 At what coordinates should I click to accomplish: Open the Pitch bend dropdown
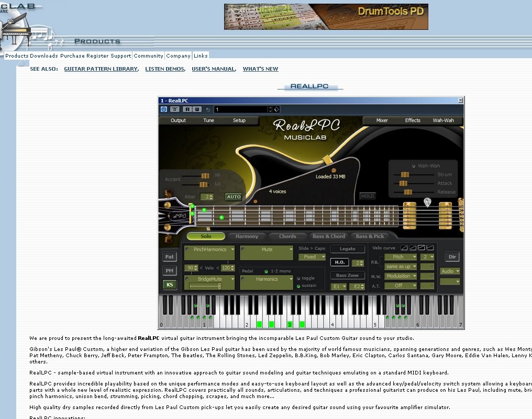click(401, 257)
